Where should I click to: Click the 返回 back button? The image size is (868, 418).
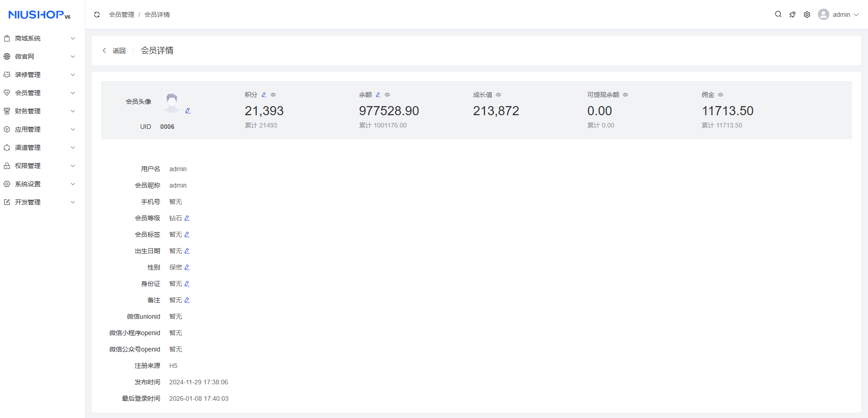(114, 51)
